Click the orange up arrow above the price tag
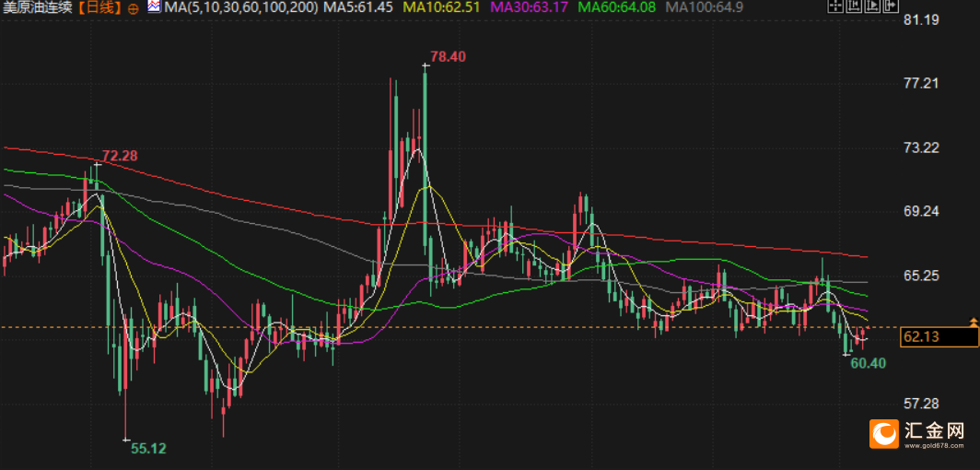The width and height of the screenshot is (980, 470). 973,323
